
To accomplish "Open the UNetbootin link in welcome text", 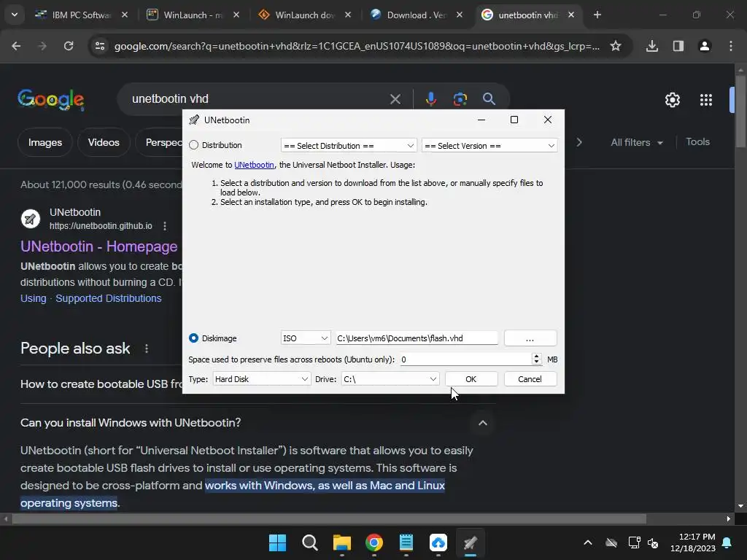I will (254, 165).
